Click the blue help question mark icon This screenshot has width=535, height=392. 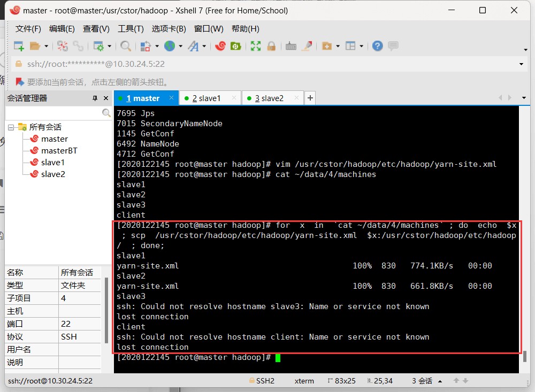pyautogui.click(x=378, y=46)
